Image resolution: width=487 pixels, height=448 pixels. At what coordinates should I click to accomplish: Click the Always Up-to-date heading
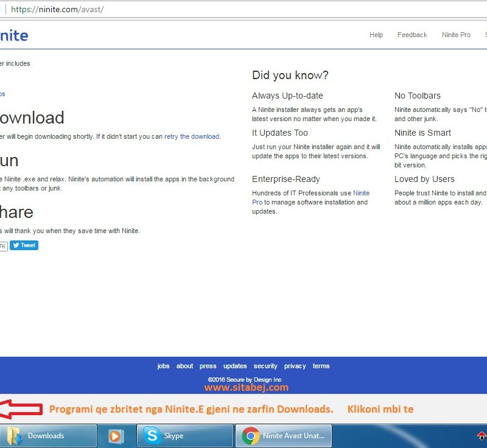287,96
